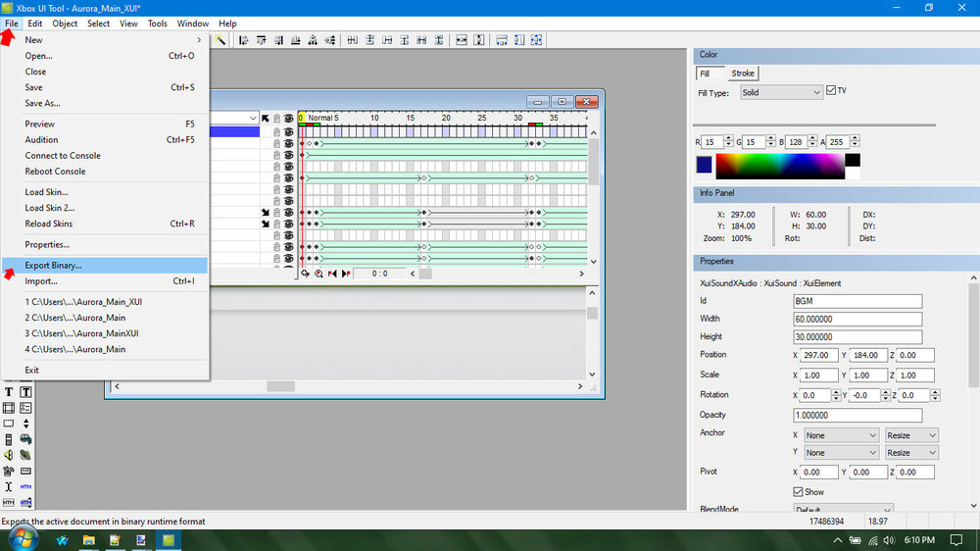This screenshot has width=980, height=551.
Task: Click the timeline vertical scrollbar down arrow
Action: 593,262
